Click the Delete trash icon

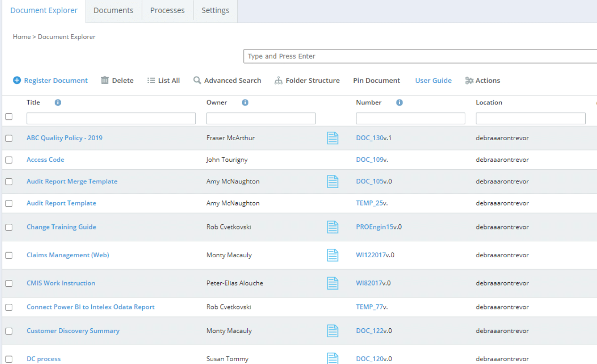pyautogui.click(x=105, y=80)
